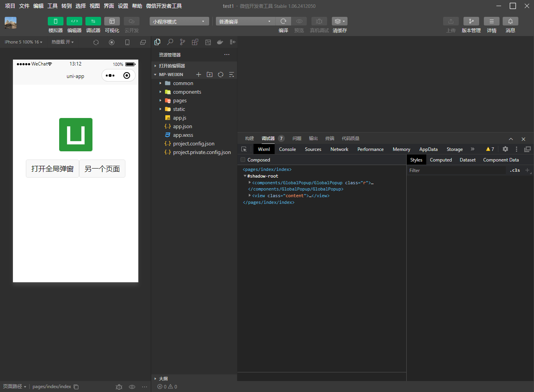Open DevTools settings gear icon
534x392 pixels.
pos(505,149)
